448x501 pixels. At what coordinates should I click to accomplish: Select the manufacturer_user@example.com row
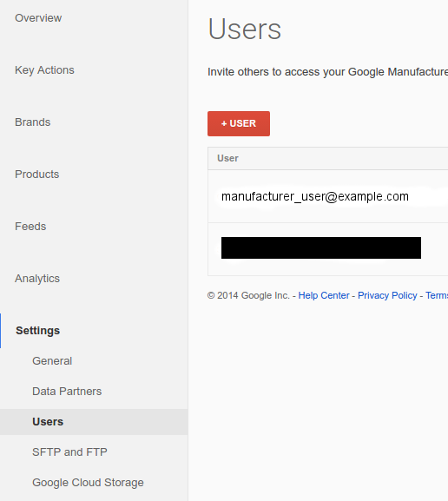click(x=328, y=196)
